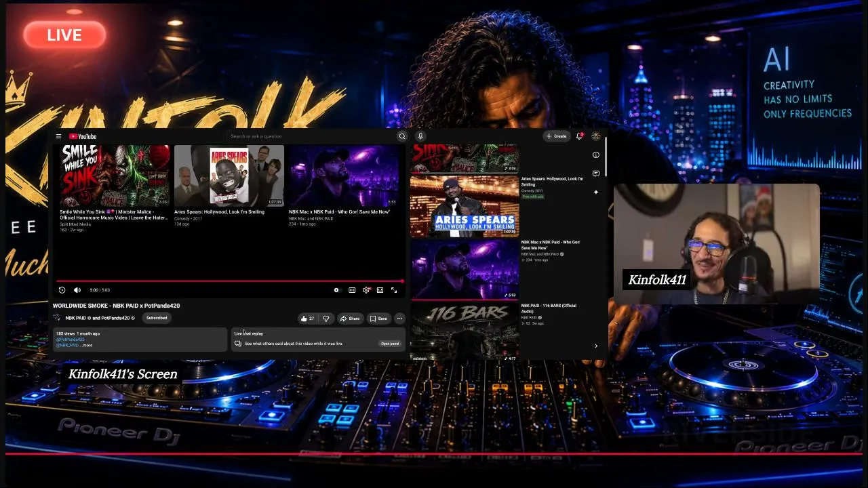Screen dimensions: 868x488
Task: Expand the description with ...more
Action: point(85,346)
